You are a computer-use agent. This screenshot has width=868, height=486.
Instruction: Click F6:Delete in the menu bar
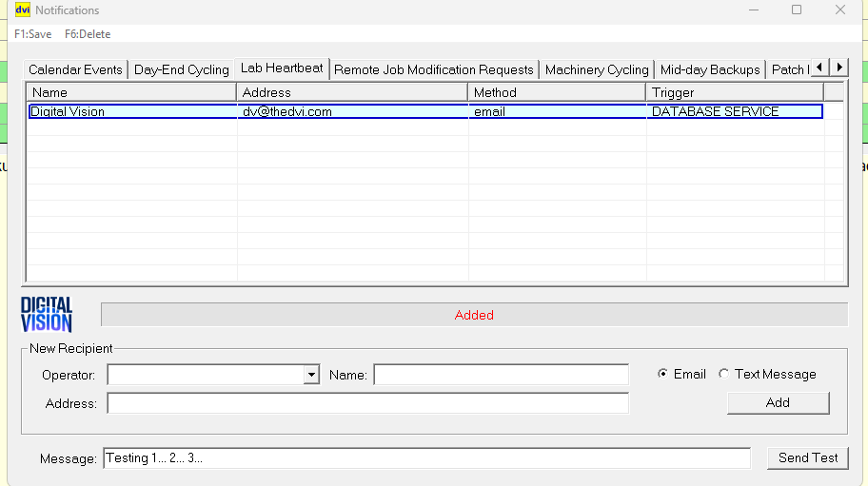coord(88,34)
